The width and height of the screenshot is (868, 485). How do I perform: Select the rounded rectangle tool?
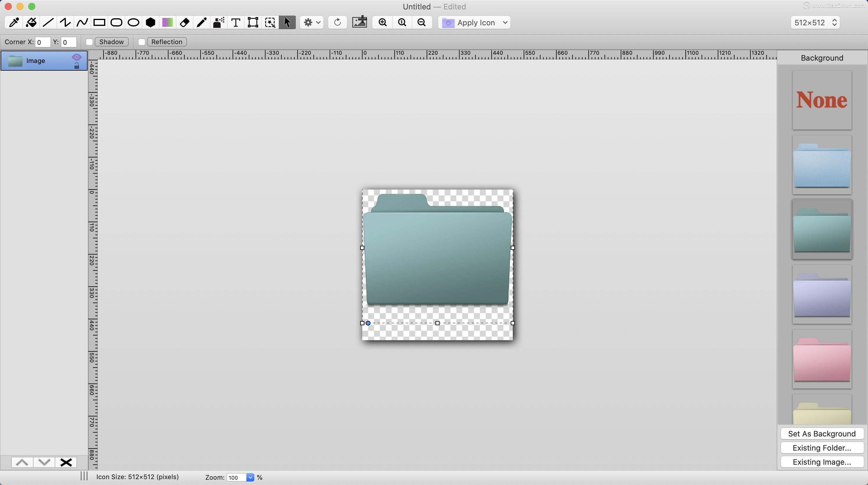(x=116, y=23)
